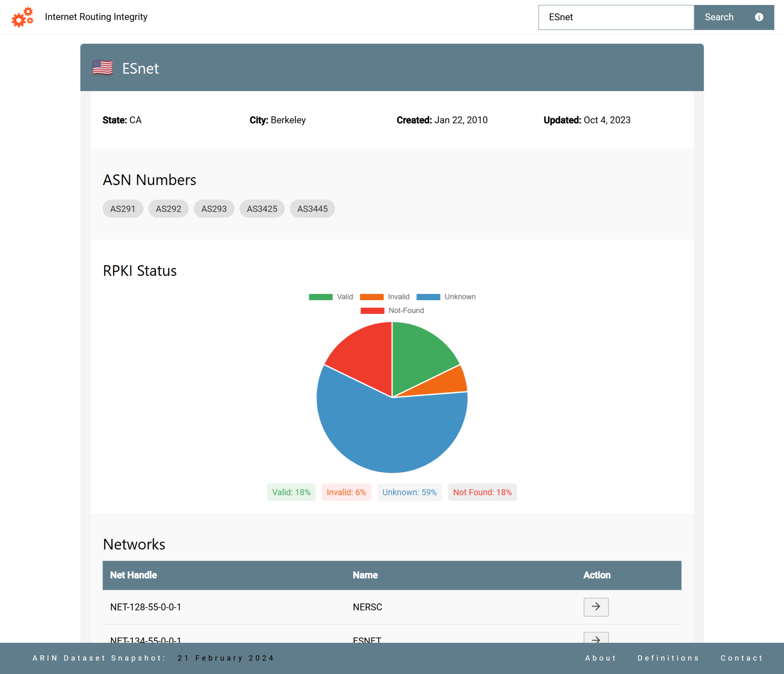Image resolution: width=784 pixels, height=674 pixels.
Task: Open the Definitions footer link
Action: pyautogui.click(x=668, y=658)
